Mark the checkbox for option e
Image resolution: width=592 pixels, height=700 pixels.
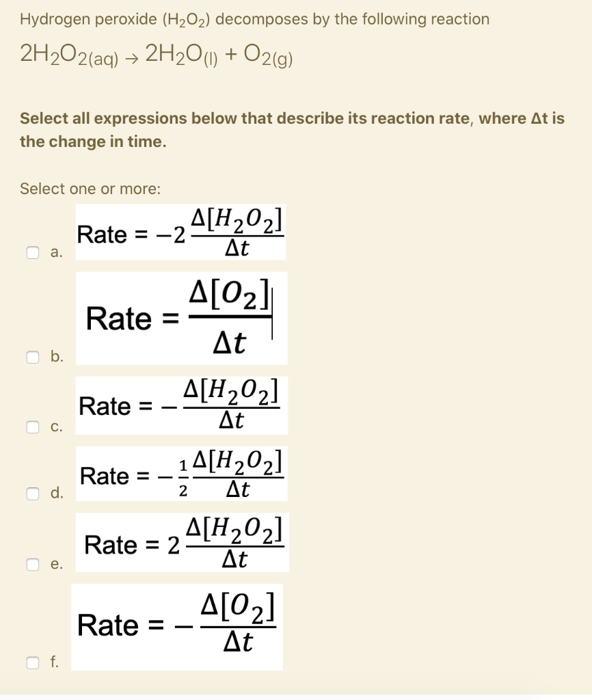(x=32, y=564)
